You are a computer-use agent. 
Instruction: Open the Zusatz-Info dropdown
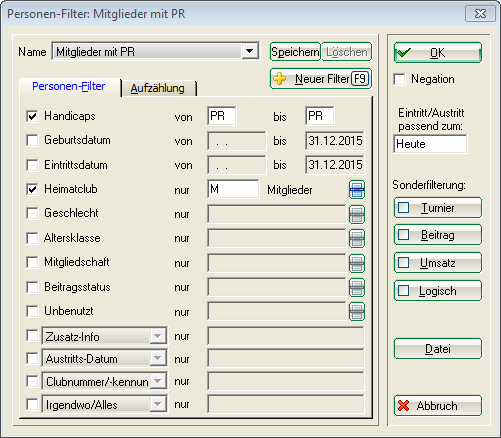(x=157, y=336)
